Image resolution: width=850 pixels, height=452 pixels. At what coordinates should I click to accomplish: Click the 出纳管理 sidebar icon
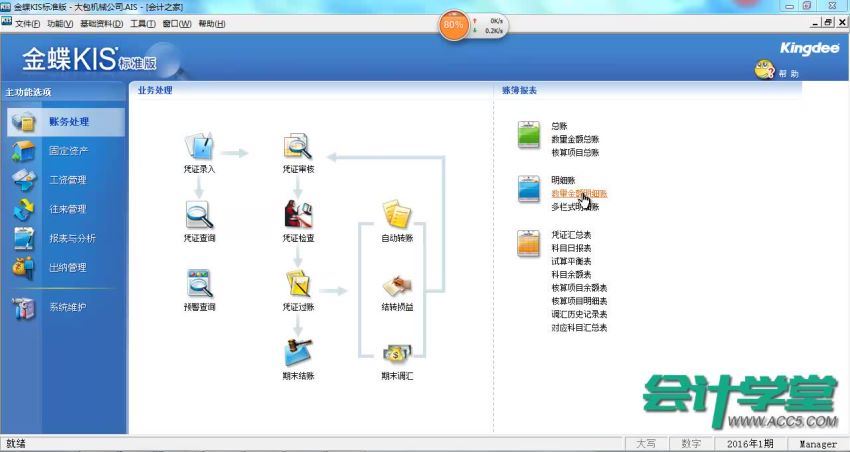(23, 268)
